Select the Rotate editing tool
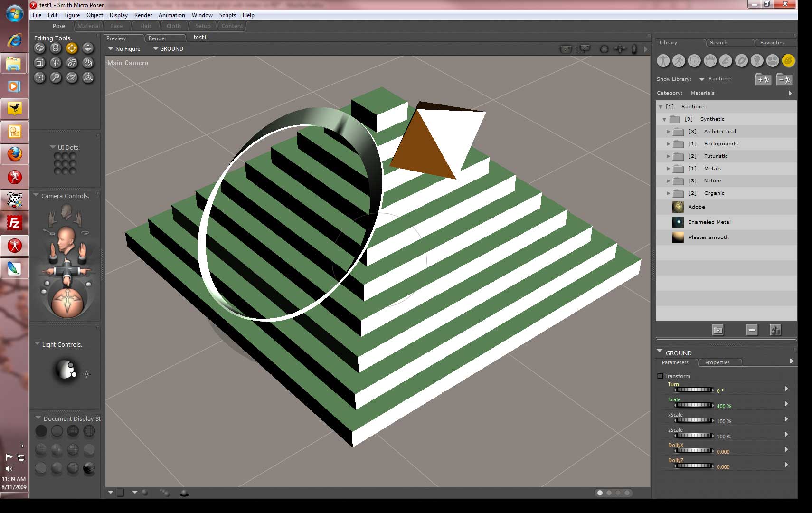Image resolution: width=812 pixels, height=513 pixels. (x=39, y=48)
